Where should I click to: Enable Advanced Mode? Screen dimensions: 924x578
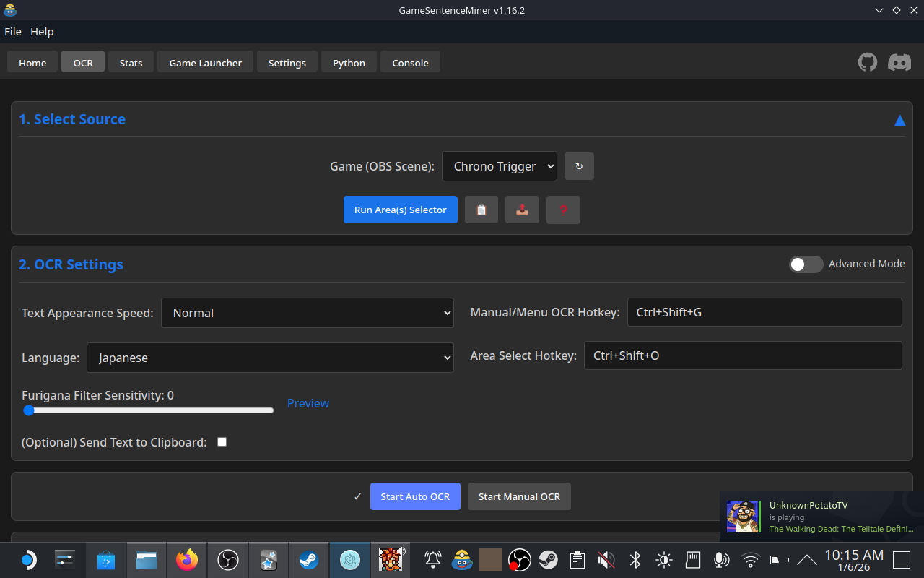click(x=806, y=264)
